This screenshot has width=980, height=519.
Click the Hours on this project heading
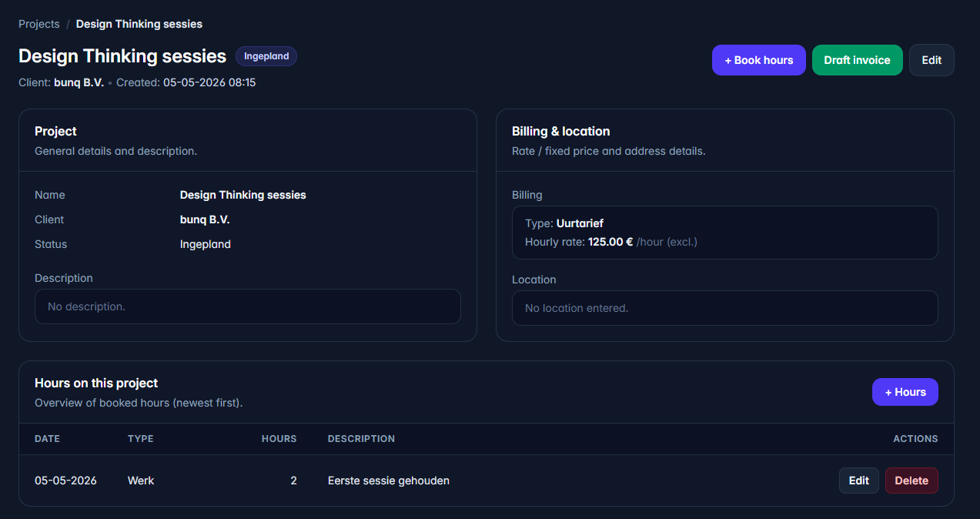tap(96, 383)
